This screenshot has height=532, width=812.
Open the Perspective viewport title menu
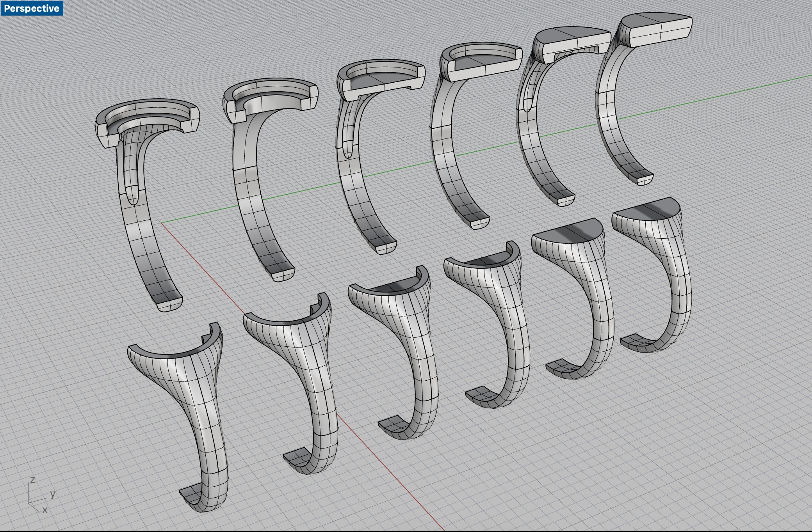(32, 8)
